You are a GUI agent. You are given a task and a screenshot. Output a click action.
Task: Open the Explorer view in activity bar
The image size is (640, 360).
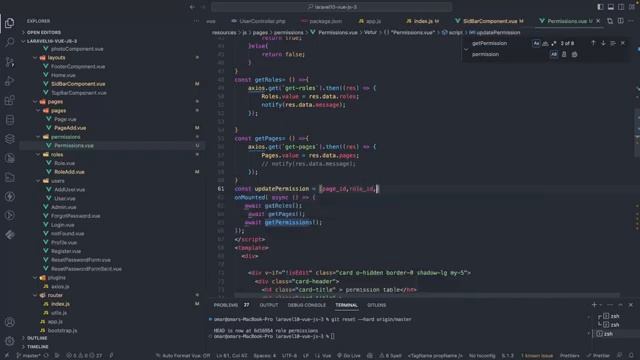[x=9, y=23]
